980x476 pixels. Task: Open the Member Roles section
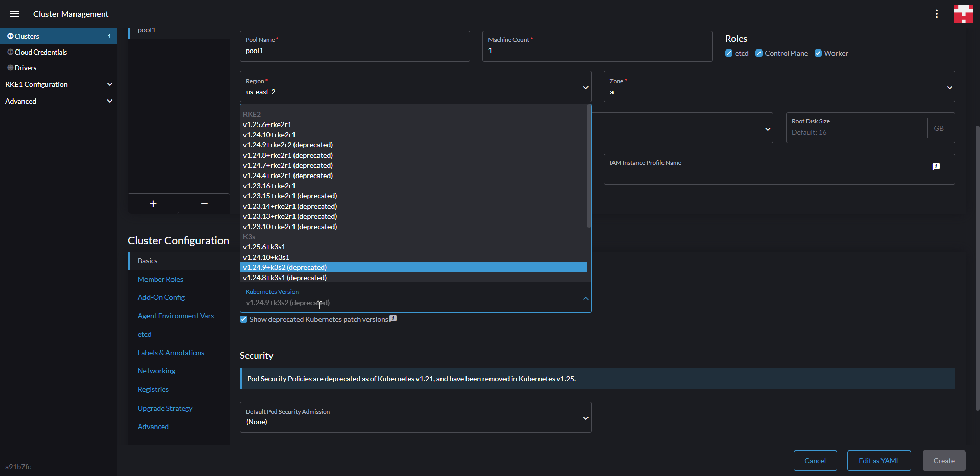[x=160, y=279]
